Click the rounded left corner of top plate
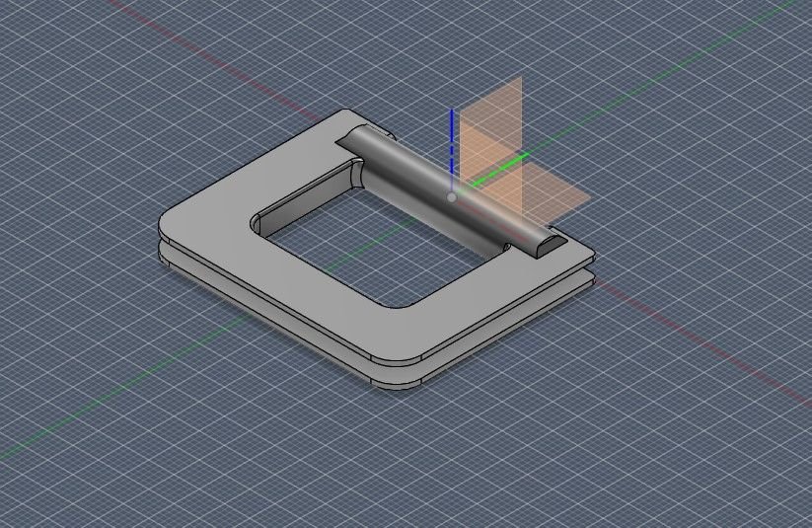 (x=170, y=222)
